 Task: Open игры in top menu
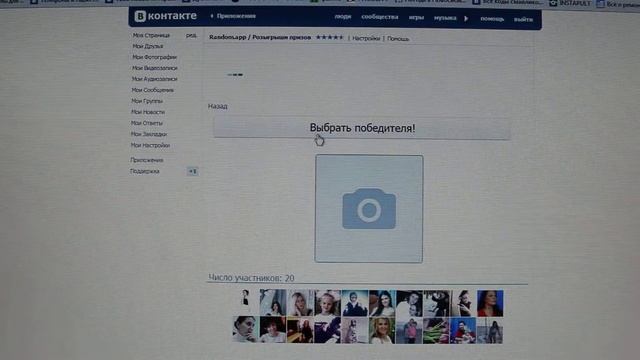click(416, 18)
